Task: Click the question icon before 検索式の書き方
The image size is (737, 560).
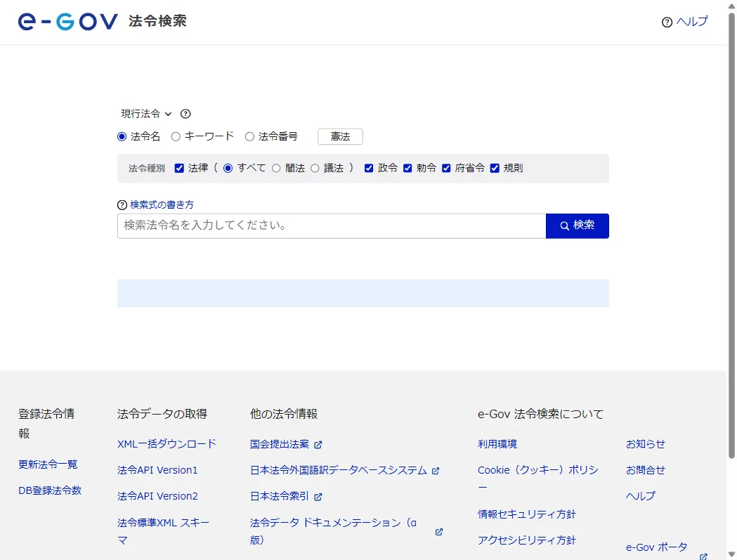Action: 122,205
